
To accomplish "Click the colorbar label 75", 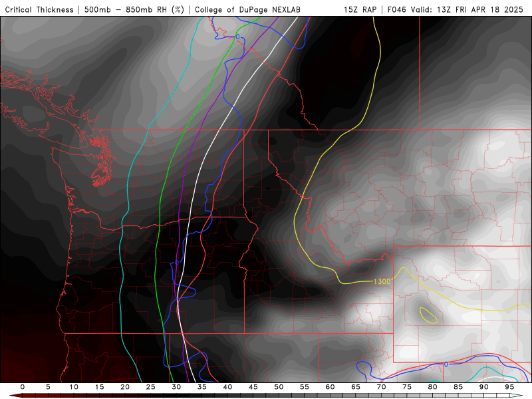I will [407, 387].
